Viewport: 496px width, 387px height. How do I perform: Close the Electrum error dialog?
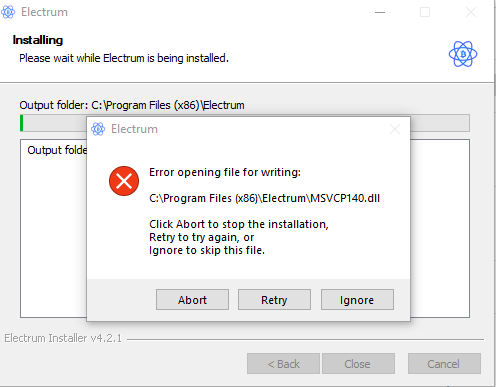pyautogui.click(x=395, y=129)
